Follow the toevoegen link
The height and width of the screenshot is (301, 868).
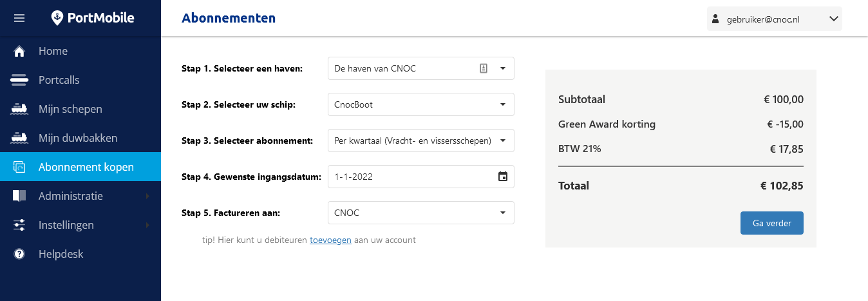330,240
